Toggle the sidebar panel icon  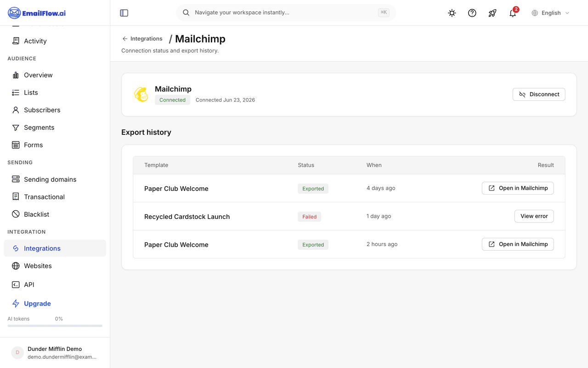[124, 13]
